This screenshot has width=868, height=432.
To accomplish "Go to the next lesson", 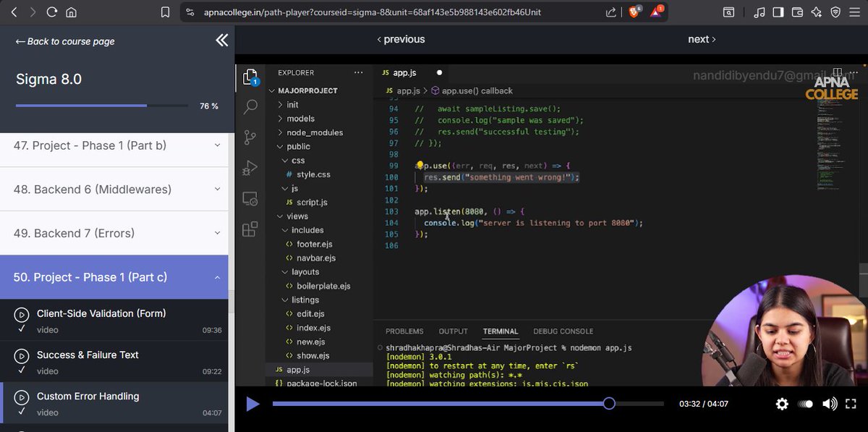I will 702,39.
